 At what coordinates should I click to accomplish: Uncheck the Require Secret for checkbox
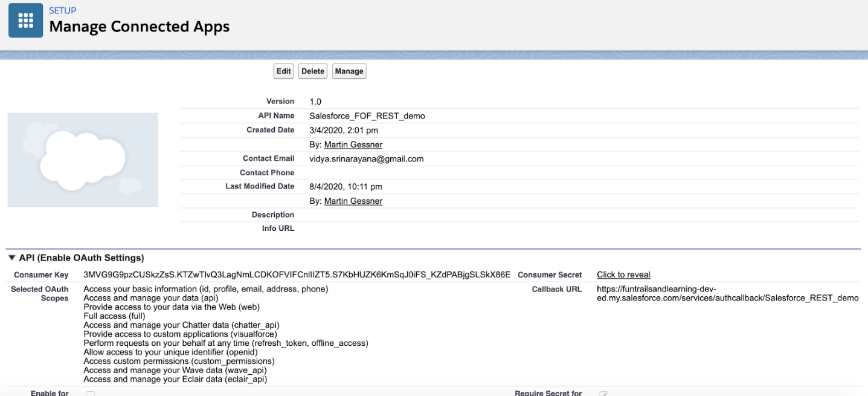(603, 394)
